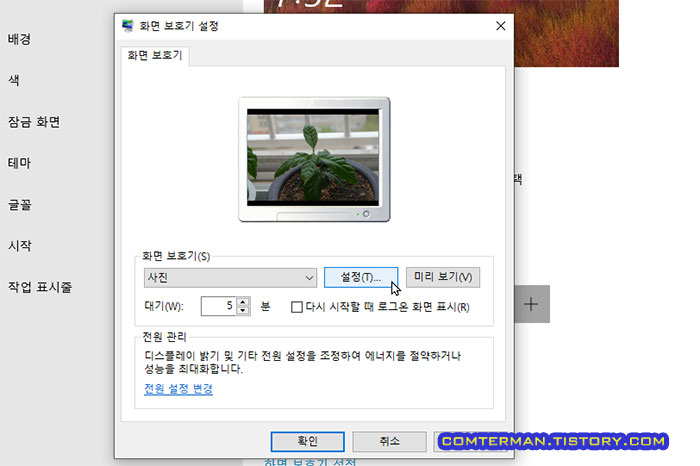Screen dimensions: 700x466
Task: Increase wait time with up spinner arrow
Action: coord(242,301)
